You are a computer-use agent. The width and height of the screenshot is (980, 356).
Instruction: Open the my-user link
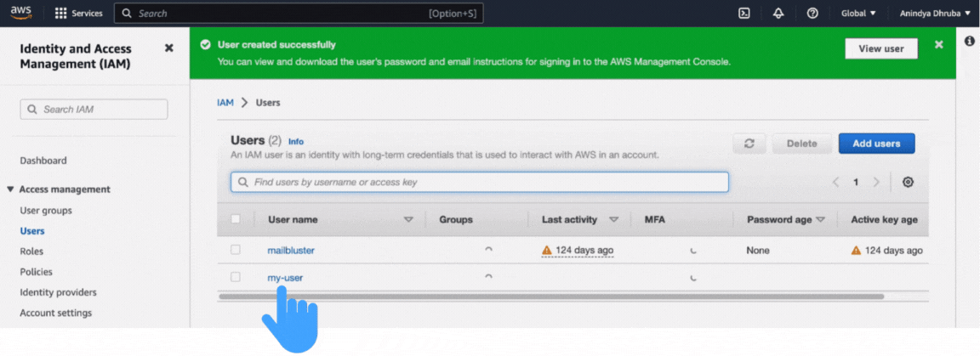(x=285, y=278)
